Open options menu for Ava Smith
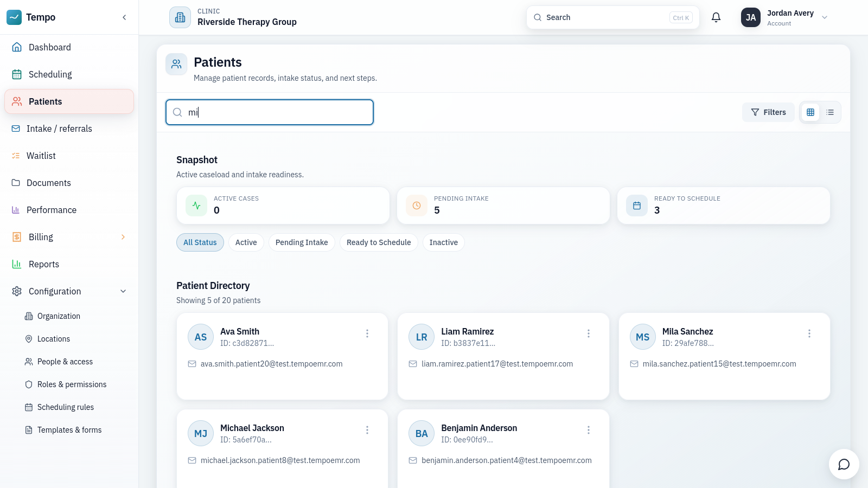Screen dimensions: 868x488 click(367, 333)
